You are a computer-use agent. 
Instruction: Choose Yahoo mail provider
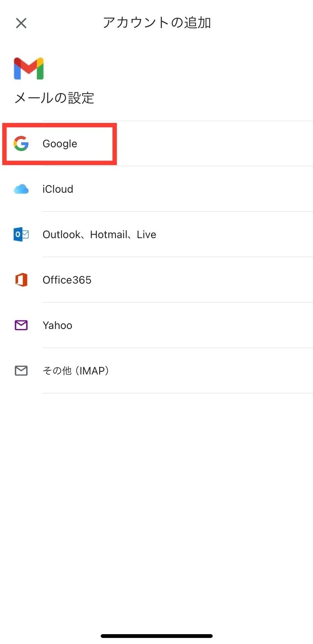click(x=156, y=325)
